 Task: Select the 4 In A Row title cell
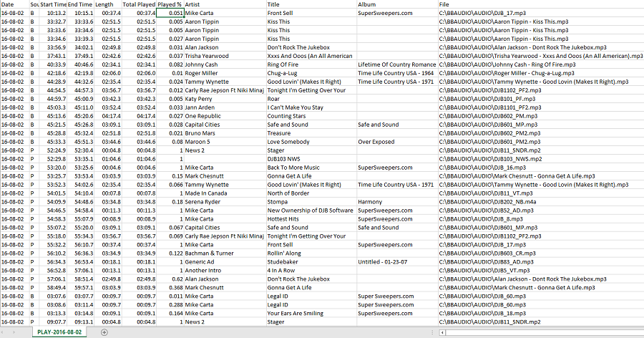point(311,271)
